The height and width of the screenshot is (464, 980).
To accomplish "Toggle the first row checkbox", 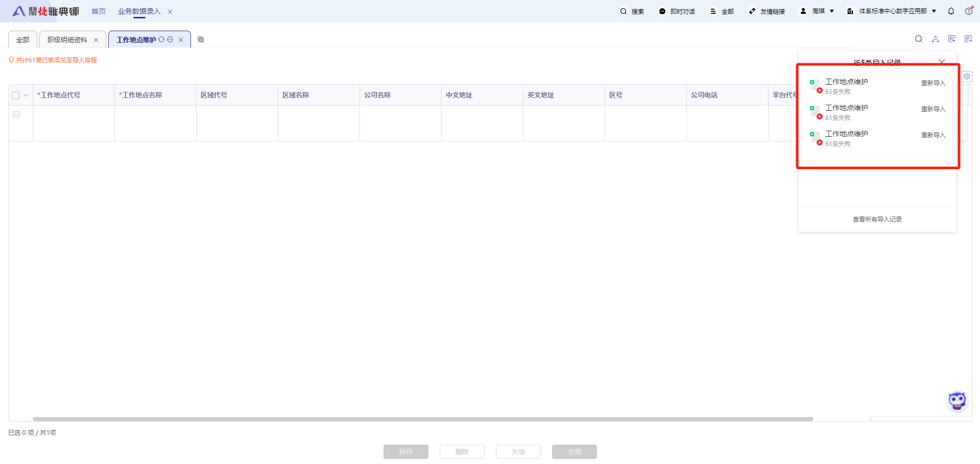I will tap(16, 114).
